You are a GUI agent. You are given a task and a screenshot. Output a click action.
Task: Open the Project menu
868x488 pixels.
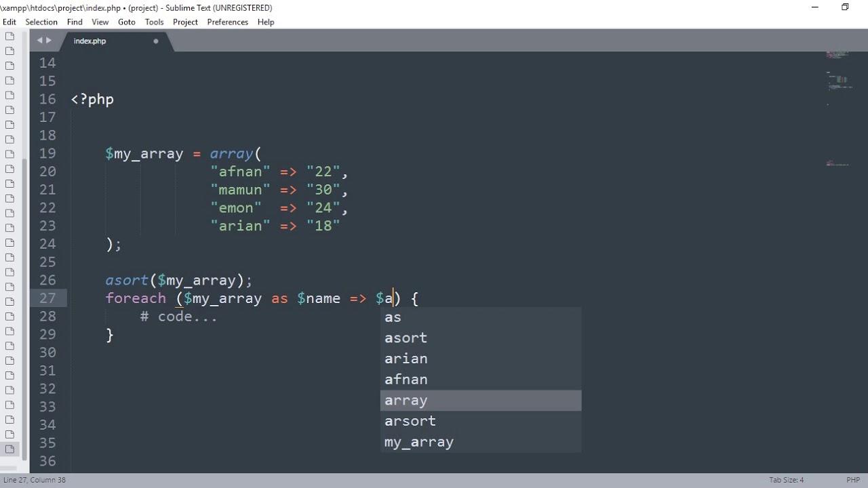185,22
